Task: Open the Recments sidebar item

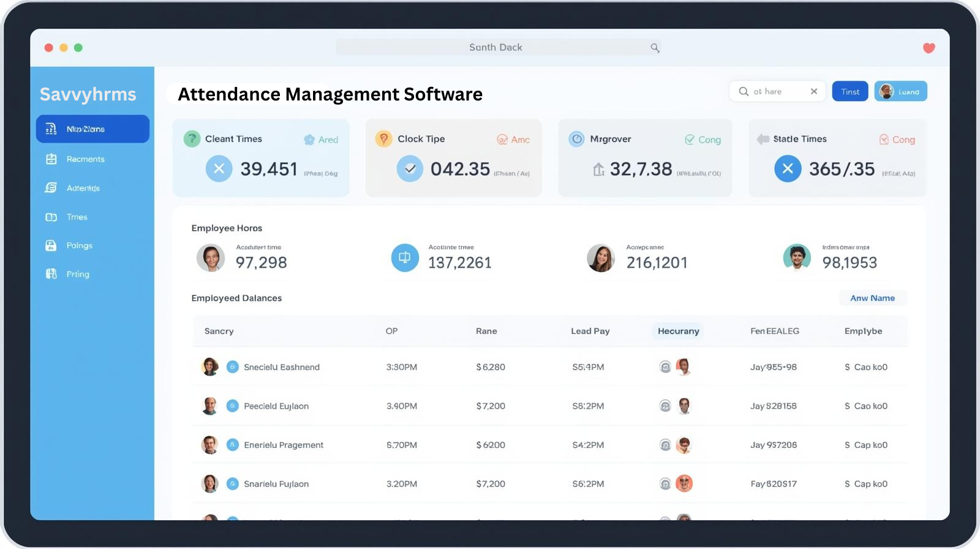Action: click(85, 159)
